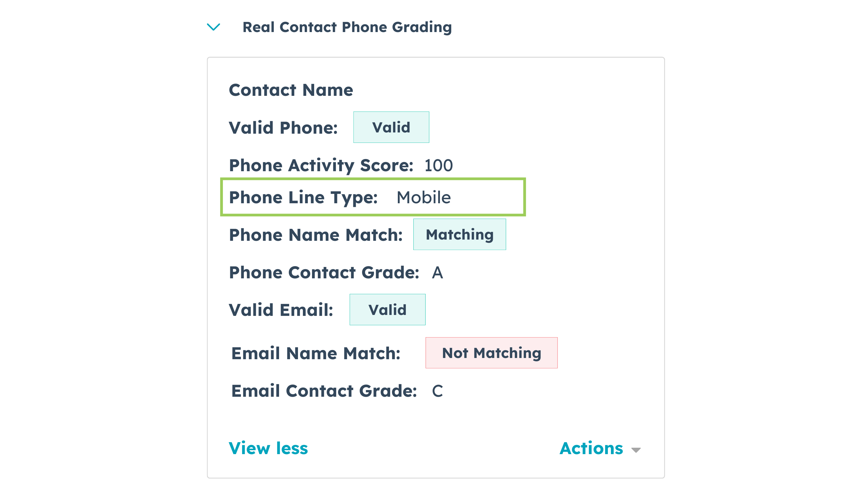868x488 pixels.
Task: Click the Contact Name heading
Action: [x=291, y=90]
